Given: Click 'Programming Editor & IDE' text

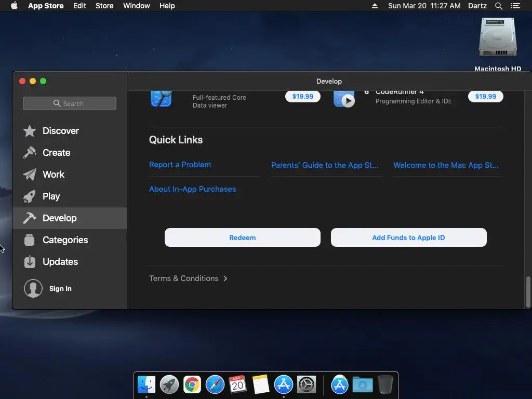Looking at the screenshot, I should 414,101.
